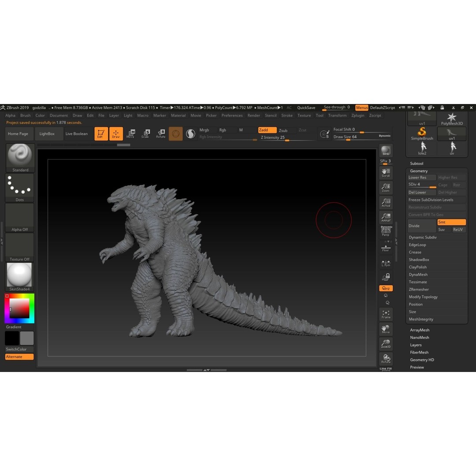Click the QuickSave button
This screenshot has width=476, height=476.
click(x=306, y=108)
